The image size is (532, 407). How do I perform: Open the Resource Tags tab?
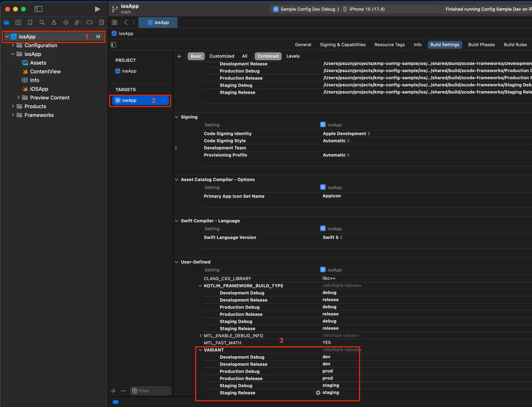(x=389, y=45)
